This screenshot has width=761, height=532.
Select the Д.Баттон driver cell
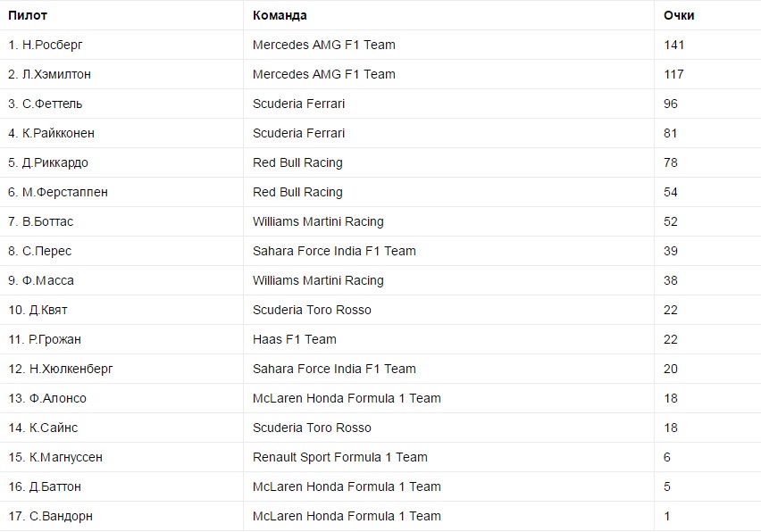pos(49,486)
